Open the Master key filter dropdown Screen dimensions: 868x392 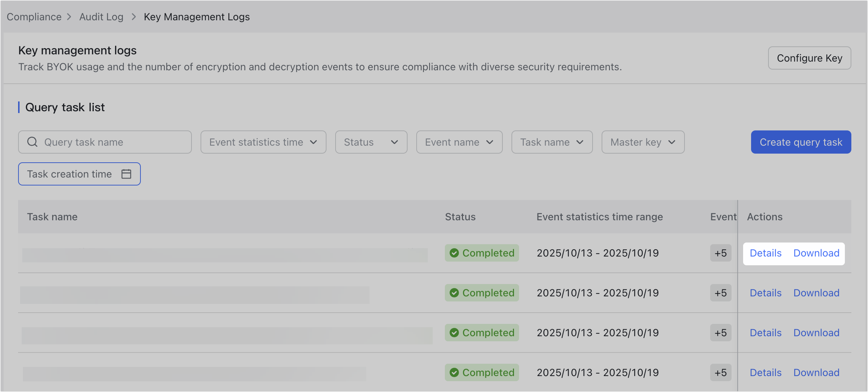click(x=643, y=142)
